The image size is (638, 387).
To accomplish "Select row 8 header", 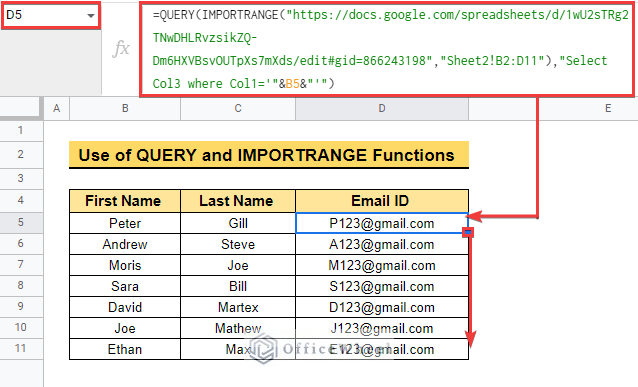I will (21, 285).
